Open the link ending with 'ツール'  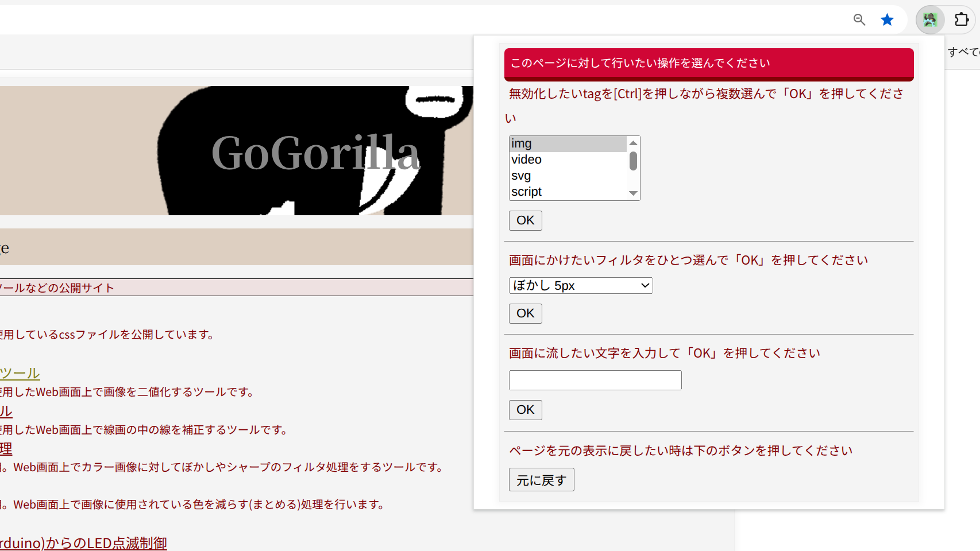point(20,374)
